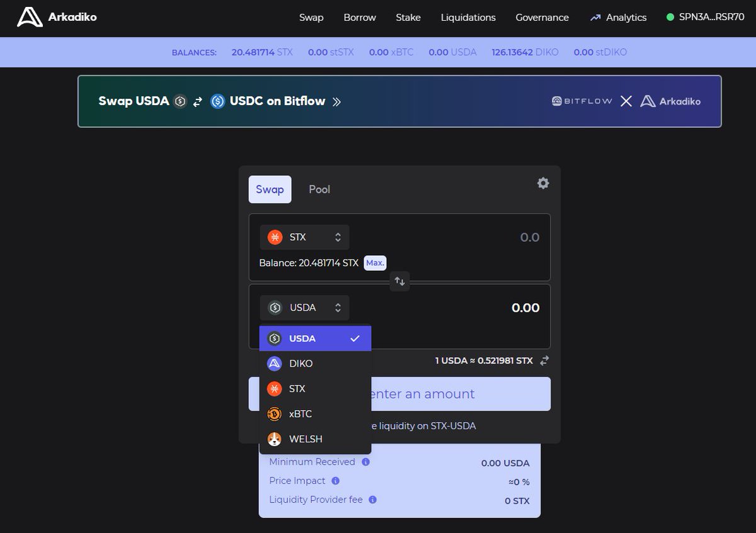Click the two-way arrows icon in banner
Screen dimensions: 756x533
point(198,101)
